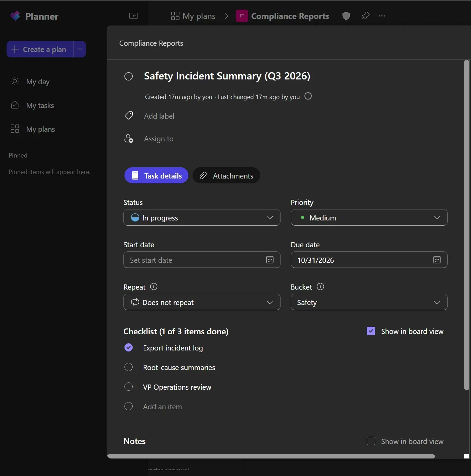This screenshot has height=476, width=471.
Task: Expand Create a plan dropdown arrow
Action: click(x=80, y=49)
